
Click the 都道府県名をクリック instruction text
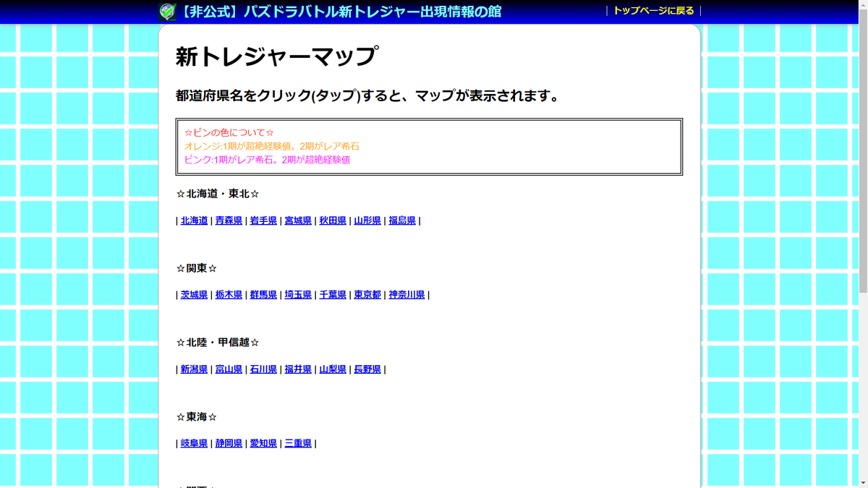(368, 95)
